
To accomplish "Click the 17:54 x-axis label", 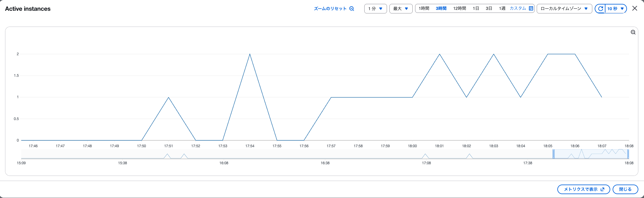I will point(250,146).
